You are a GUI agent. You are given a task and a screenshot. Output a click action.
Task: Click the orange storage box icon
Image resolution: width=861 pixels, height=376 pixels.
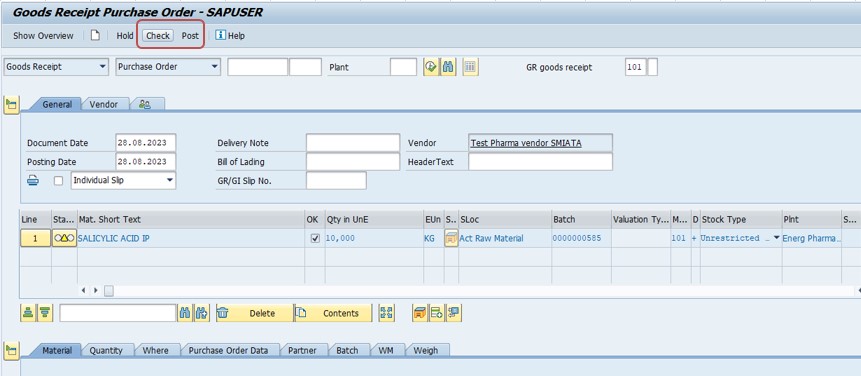420,313
